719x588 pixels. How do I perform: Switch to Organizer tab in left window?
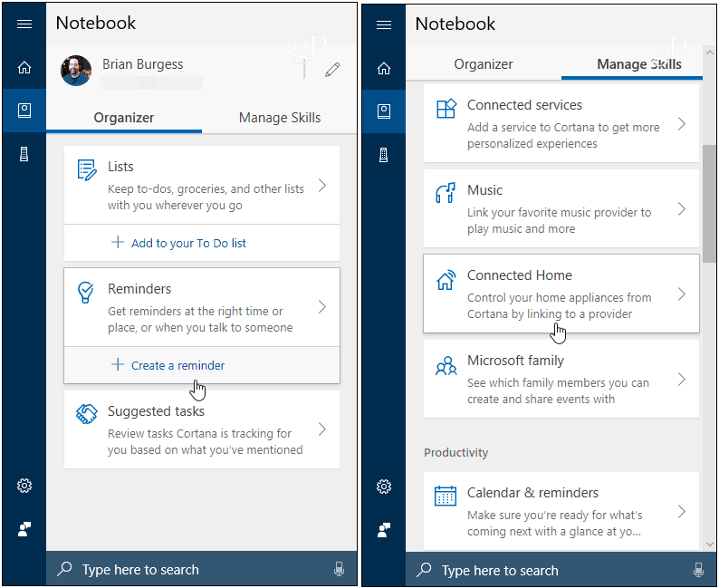click(124, 118)
